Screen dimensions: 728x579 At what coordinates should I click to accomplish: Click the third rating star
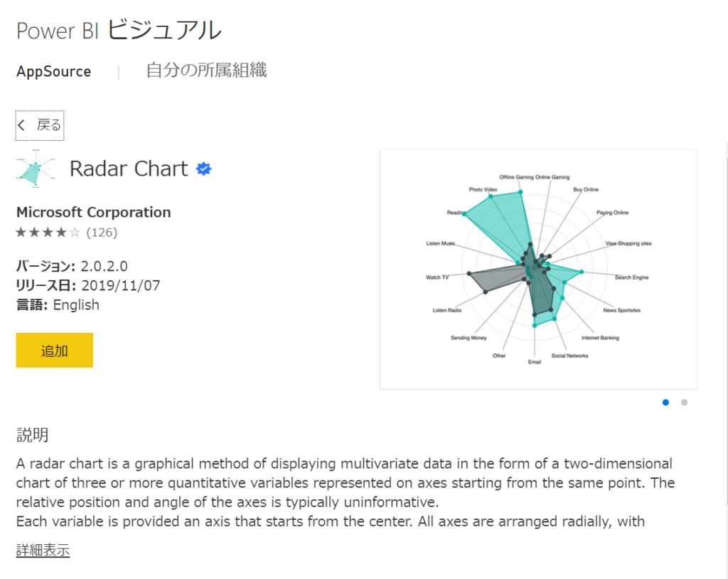(x=48, y=232)
